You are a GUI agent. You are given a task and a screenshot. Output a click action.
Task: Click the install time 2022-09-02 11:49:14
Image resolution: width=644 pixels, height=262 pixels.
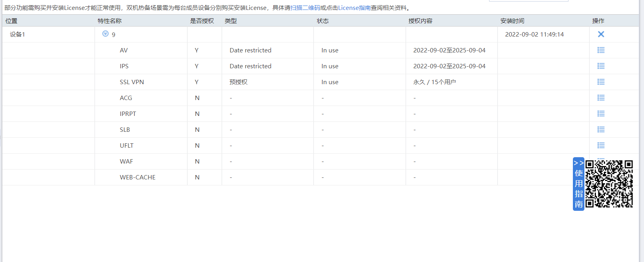(x=534, y=35)
